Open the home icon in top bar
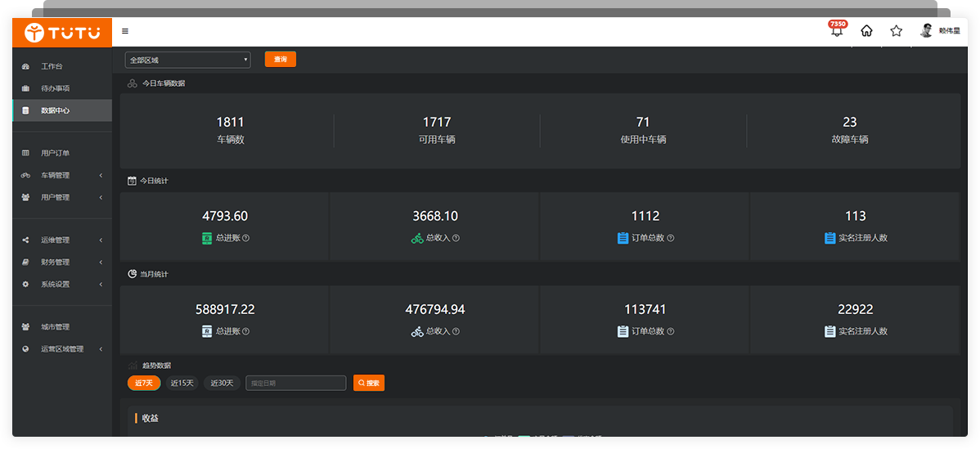 coord(866,31)
